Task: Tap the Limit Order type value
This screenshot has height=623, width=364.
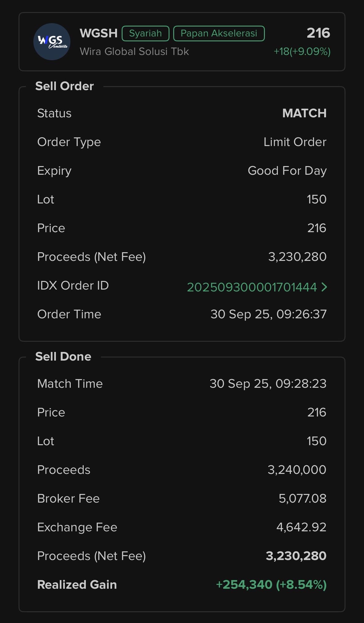Action: coord(295,142)
